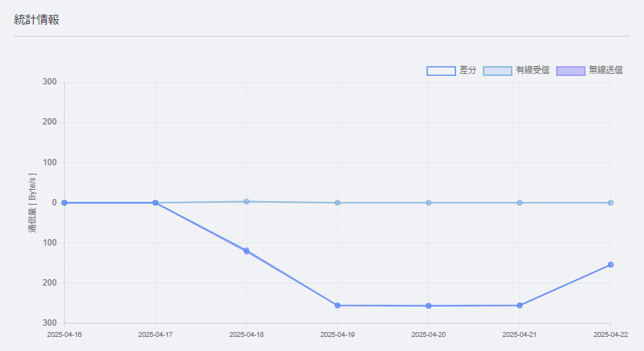Toggle the 有線受信 legend series

coord(517,70)
